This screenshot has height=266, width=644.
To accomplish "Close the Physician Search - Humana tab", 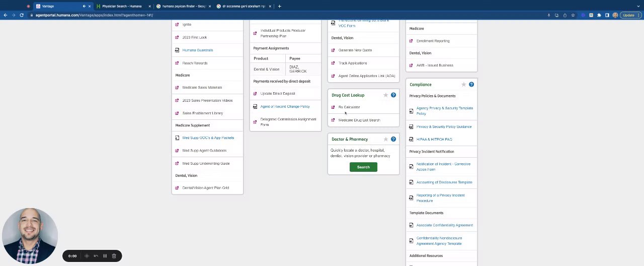I will coord(149,6).
